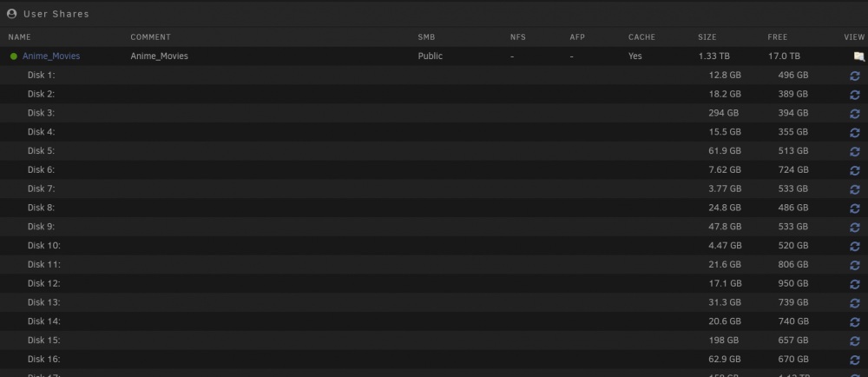Open the Anime_Movies share settings link

coord(51,56)
